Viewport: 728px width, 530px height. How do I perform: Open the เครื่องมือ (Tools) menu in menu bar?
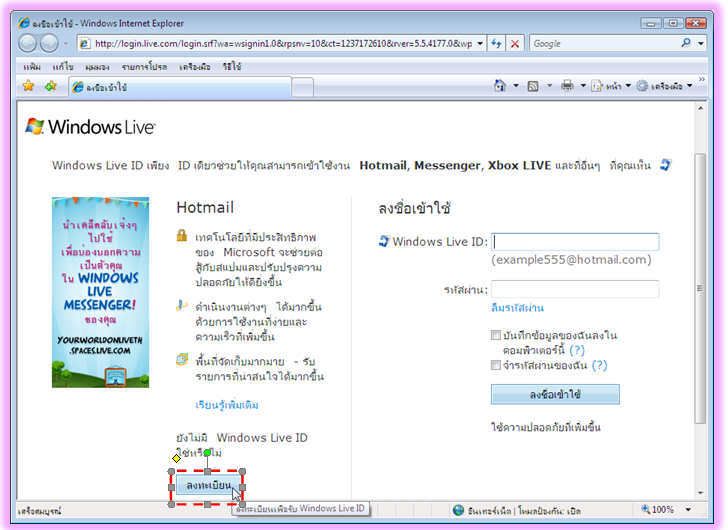point(195,67)
